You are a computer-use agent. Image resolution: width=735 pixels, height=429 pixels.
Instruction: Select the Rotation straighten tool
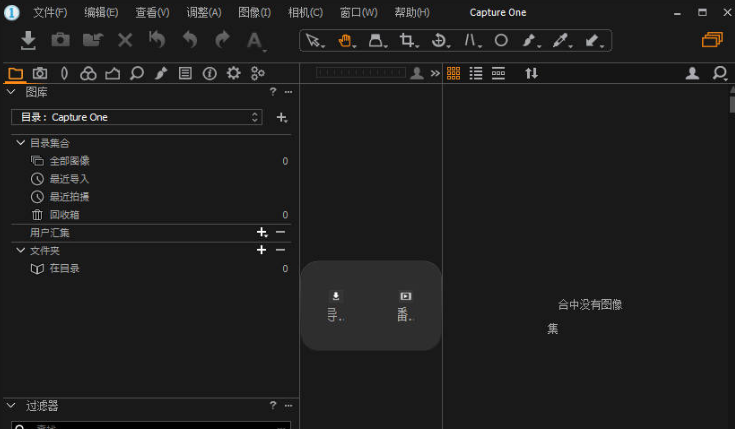coord(439,40)
